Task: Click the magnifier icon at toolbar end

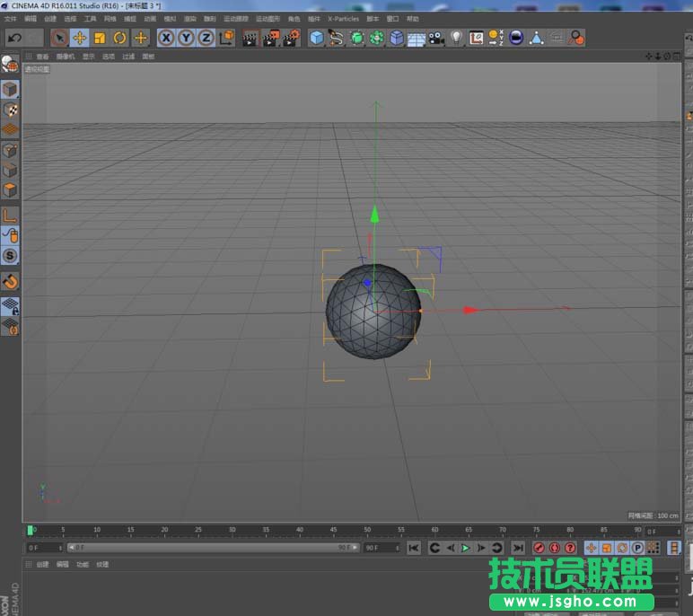Action: tap(576, 38)
